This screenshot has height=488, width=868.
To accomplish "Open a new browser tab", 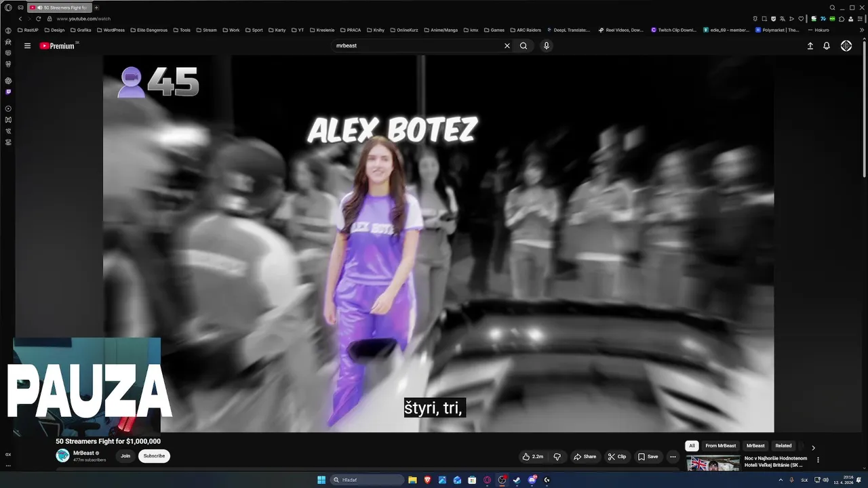I will [x=96, y=7].
